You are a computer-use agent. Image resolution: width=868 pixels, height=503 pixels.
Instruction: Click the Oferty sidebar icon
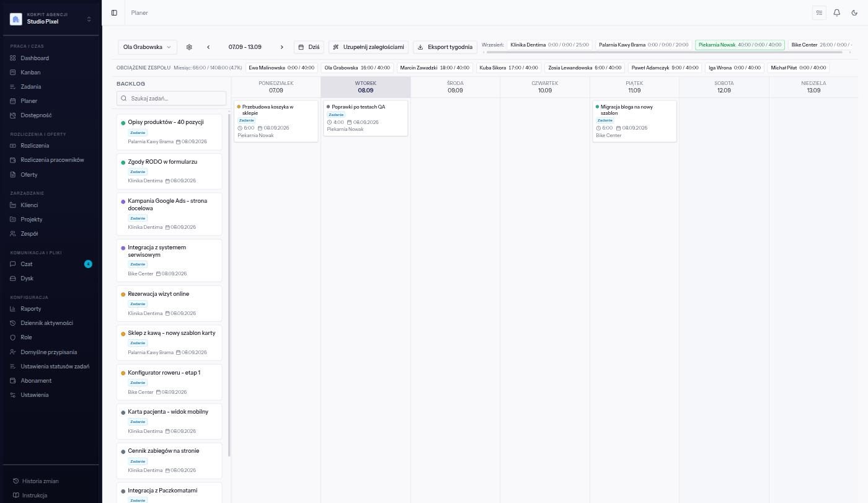[x=13, y=175]
